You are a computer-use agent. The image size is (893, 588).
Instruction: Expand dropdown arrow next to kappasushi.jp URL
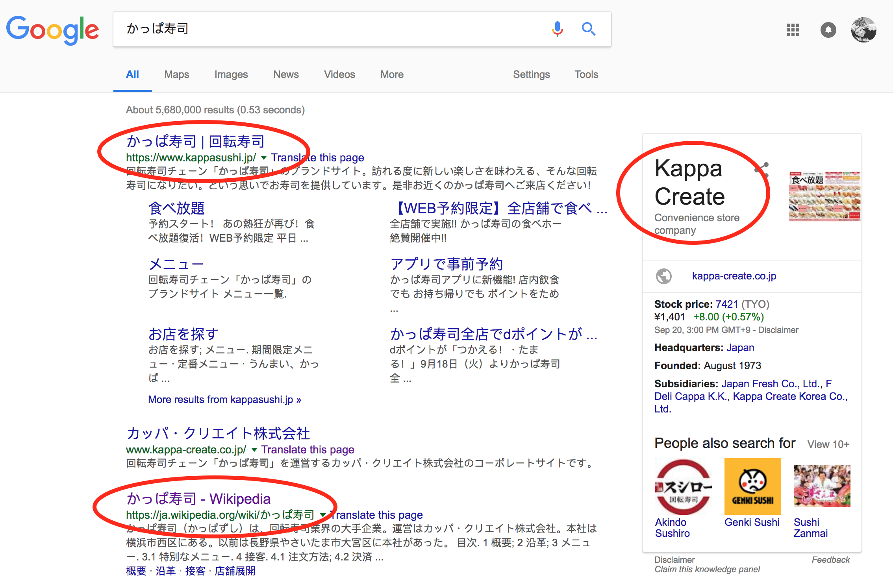click(x=264, y=158)
